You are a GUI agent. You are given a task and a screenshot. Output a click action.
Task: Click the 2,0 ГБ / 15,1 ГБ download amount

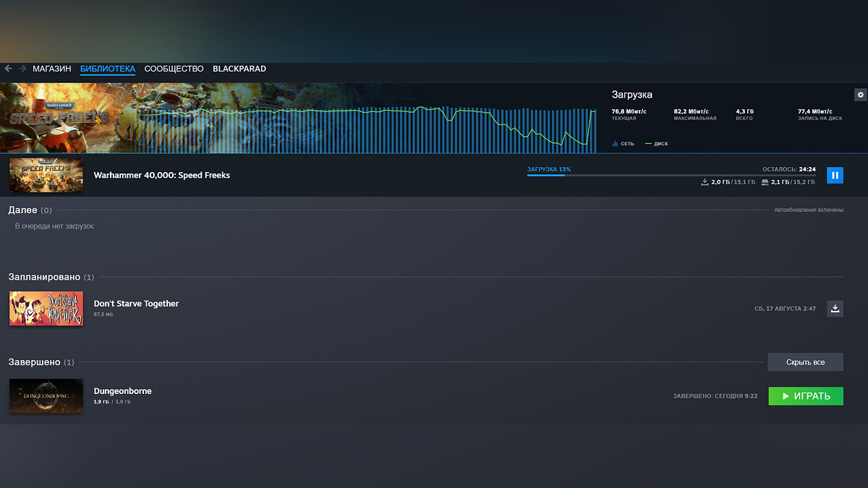[x=733, y=182]
